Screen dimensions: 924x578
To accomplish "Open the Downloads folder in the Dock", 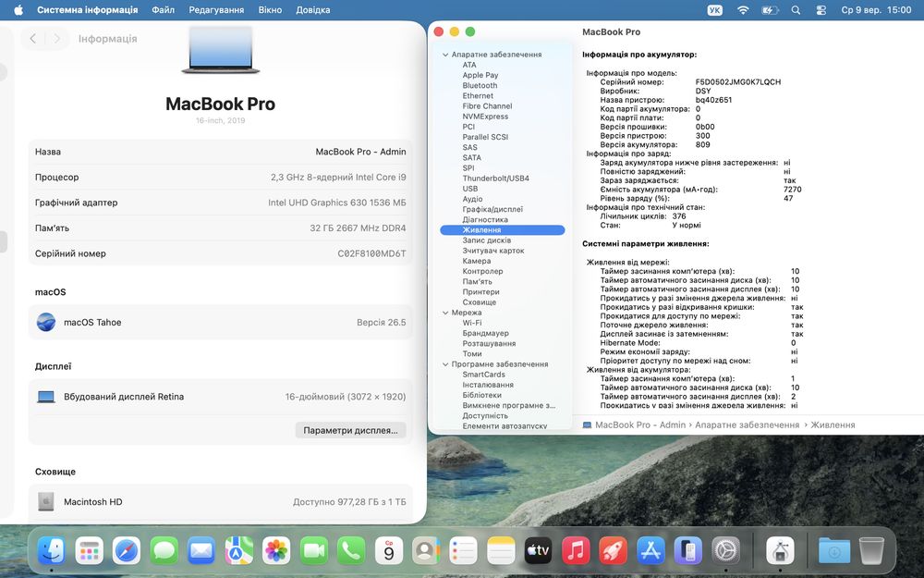I will [x=833, y=551].
